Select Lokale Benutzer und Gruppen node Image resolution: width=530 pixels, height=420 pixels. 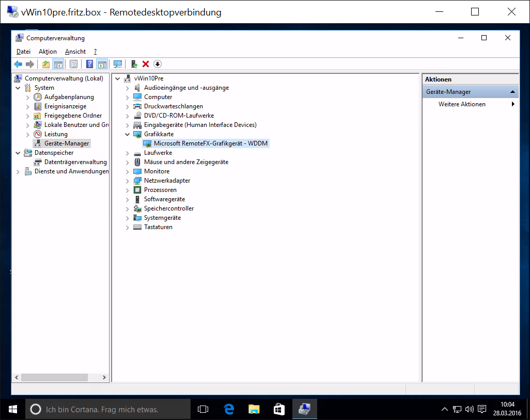coord(76,125)
